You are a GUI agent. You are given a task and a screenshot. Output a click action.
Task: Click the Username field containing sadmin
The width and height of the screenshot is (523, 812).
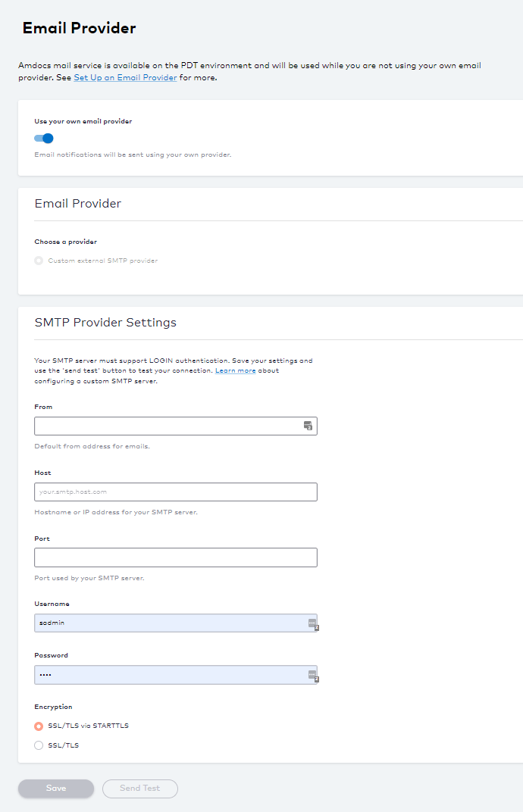click(176, 623)
